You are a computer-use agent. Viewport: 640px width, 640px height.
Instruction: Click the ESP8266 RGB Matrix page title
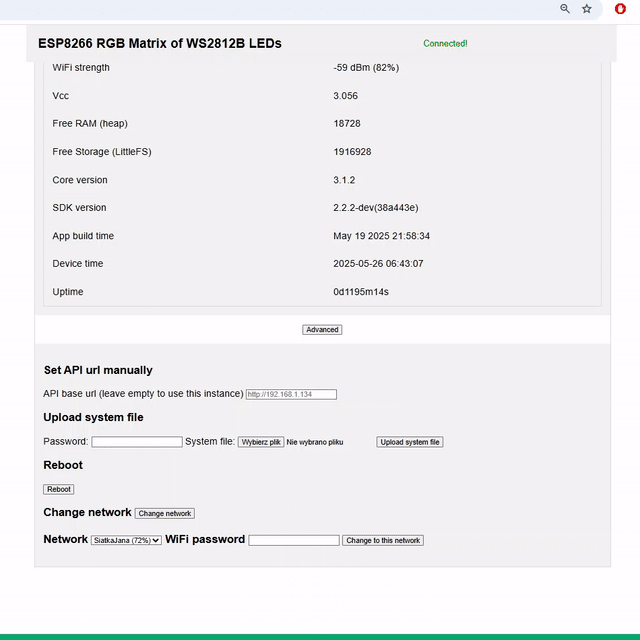click(x=160, y=44)
